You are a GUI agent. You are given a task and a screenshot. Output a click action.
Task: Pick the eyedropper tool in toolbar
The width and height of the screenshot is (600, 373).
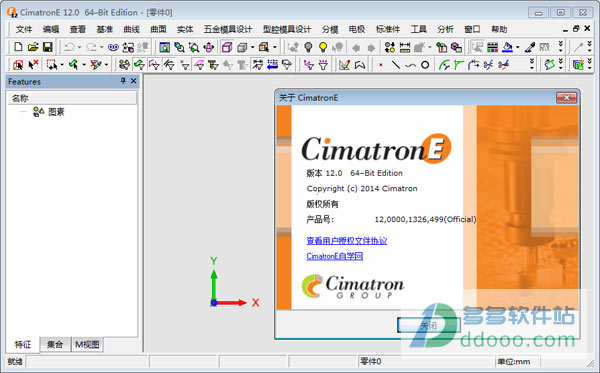pos(530,47)
